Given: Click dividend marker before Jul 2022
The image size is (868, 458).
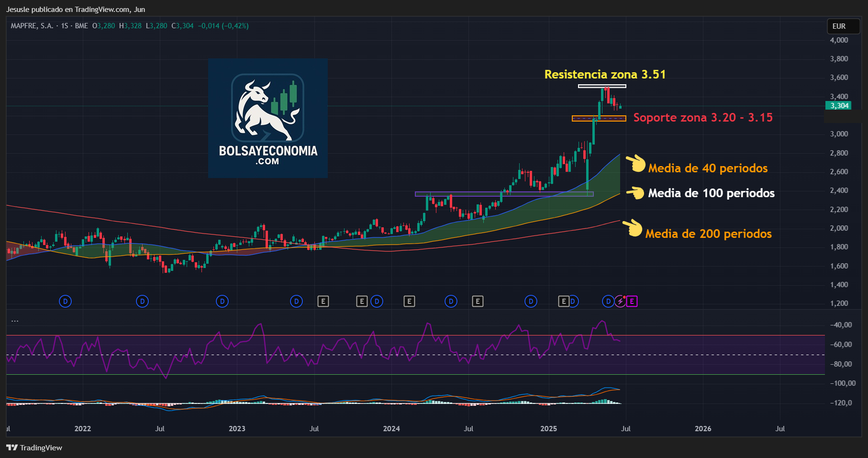Looking at the screenshot, I should [x=142, y=301].
